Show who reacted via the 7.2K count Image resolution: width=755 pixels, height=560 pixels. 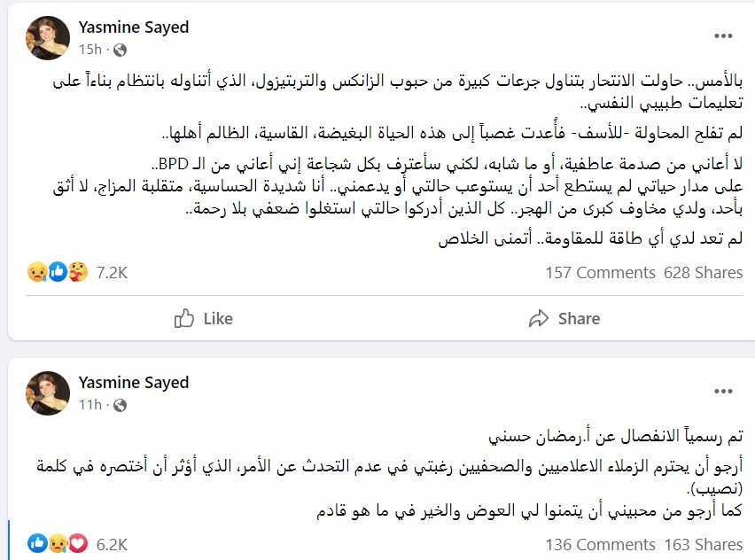click(112, 273)
